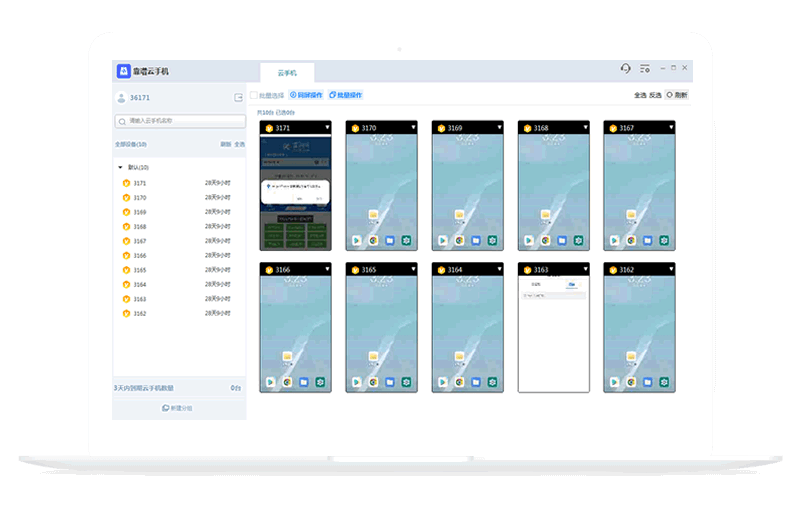The height and width of the screenshot is (510, 800).
Task: Open the dropdown arrow on phone 3169
Action: pyautogui.click(x=498, y=128)
